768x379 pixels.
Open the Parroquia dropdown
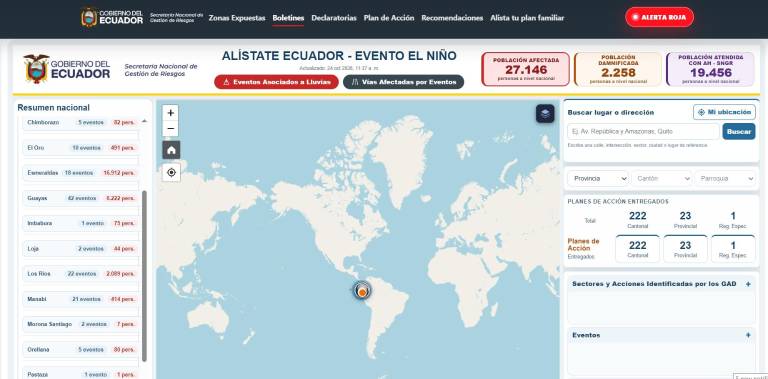click(725, 179)
